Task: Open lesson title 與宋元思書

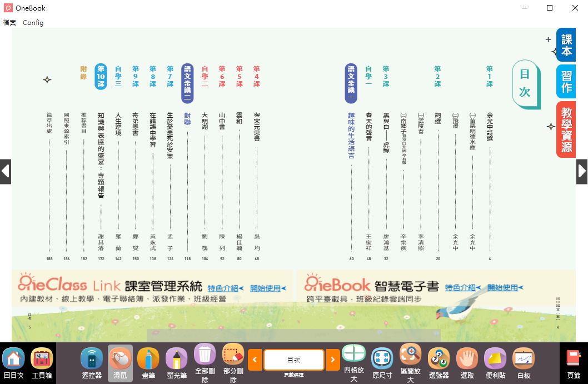Action: click(x=257, y=127)
